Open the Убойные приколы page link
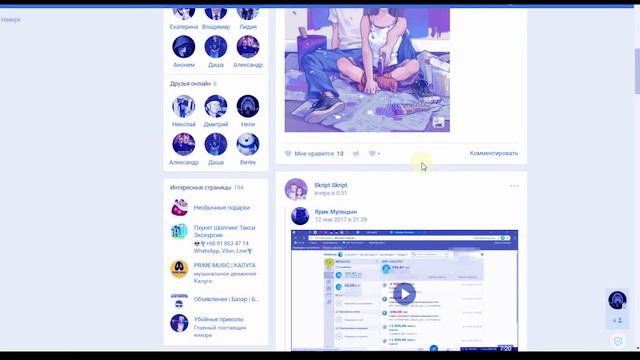Screen dimensions: 640x360 218,319
